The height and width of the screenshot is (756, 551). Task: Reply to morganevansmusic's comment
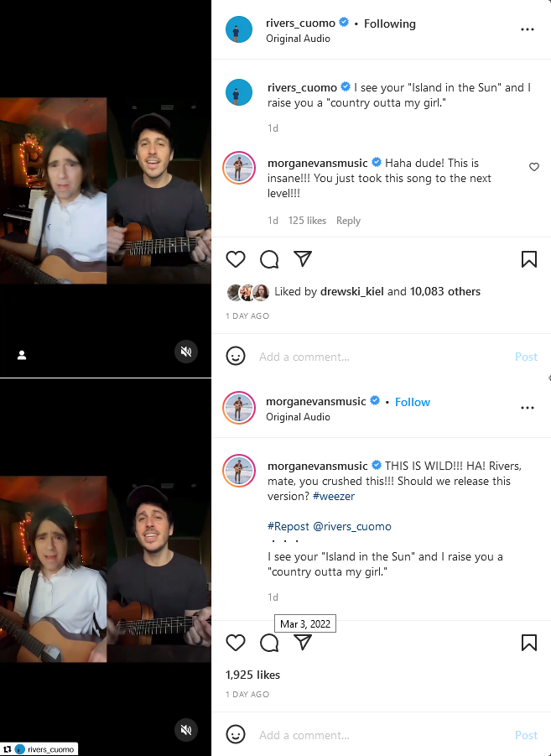point(348,221)
